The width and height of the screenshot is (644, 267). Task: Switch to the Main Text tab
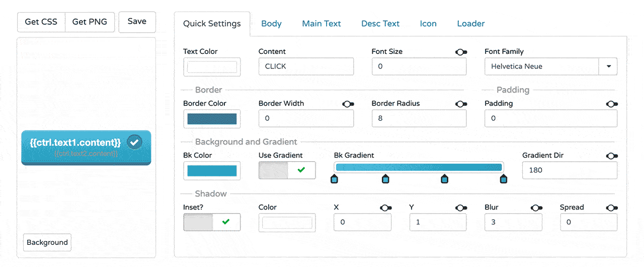pyautogui.click(x=321, y=24)
